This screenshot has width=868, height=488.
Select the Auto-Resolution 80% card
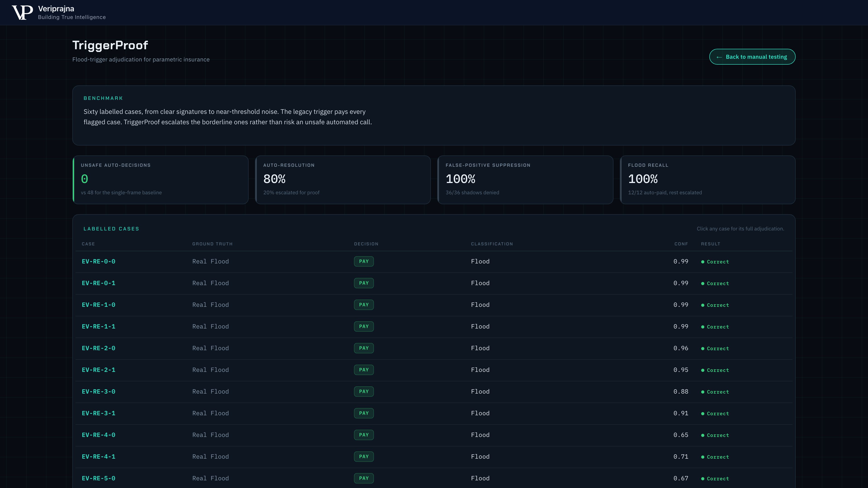(x=343, y=180)
